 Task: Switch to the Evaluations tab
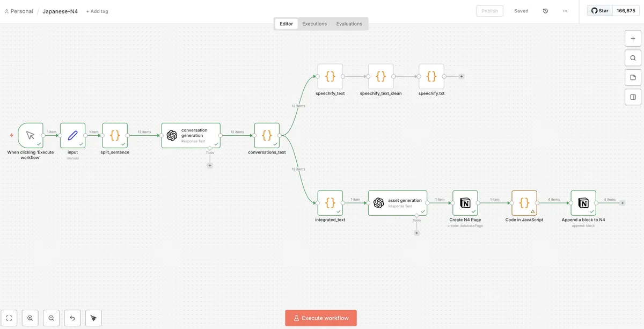(x=349, y=24)
